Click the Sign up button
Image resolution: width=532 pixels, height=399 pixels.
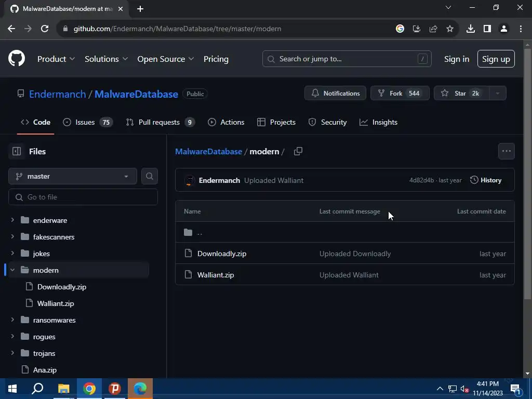pyautogui.click(x=496, y=59)
